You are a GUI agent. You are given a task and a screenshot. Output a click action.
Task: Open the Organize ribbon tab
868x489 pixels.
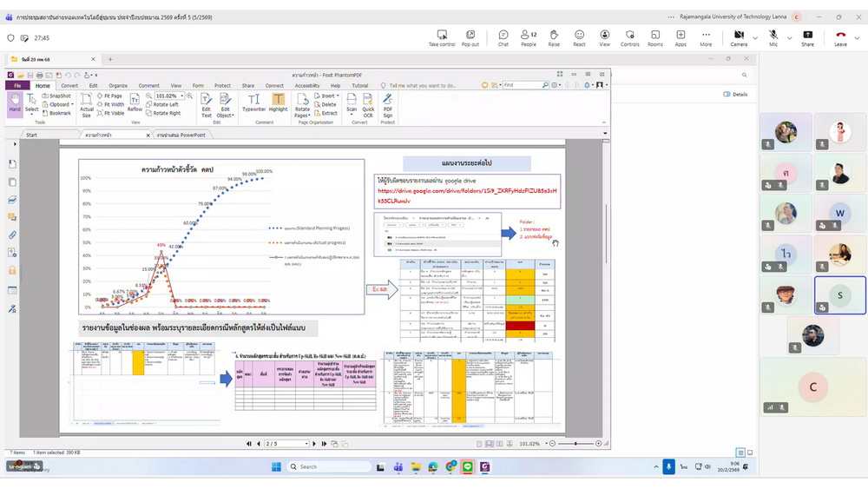coord(118,86)
